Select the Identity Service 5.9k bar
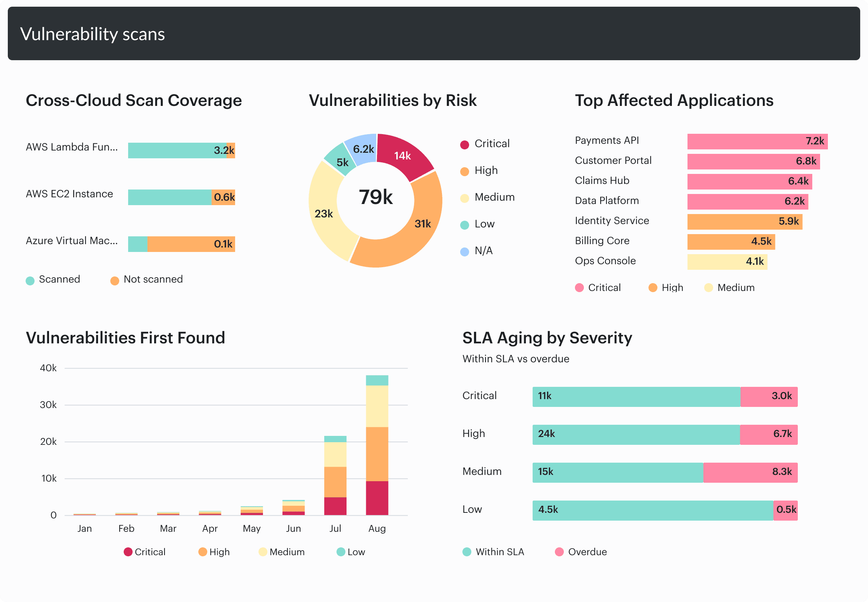This screenshot has height=602, width=868. click(x=745, y=222)
